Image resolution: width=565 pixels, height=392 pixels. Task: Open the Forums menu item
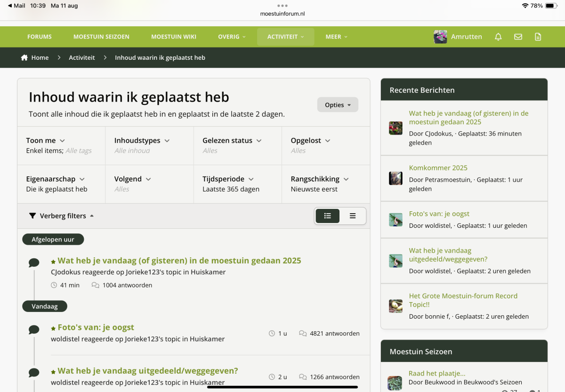click(x=40, y=37)
